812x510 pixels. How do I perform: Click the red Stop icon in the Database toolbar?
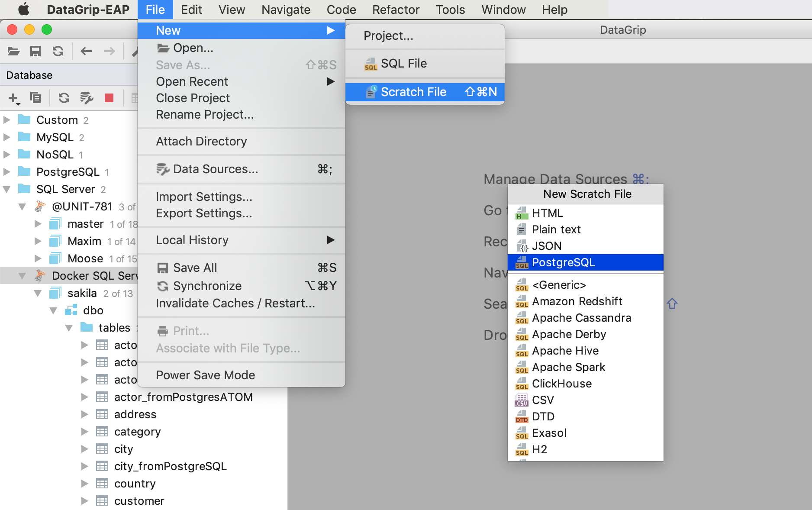(x=109, y=98)
